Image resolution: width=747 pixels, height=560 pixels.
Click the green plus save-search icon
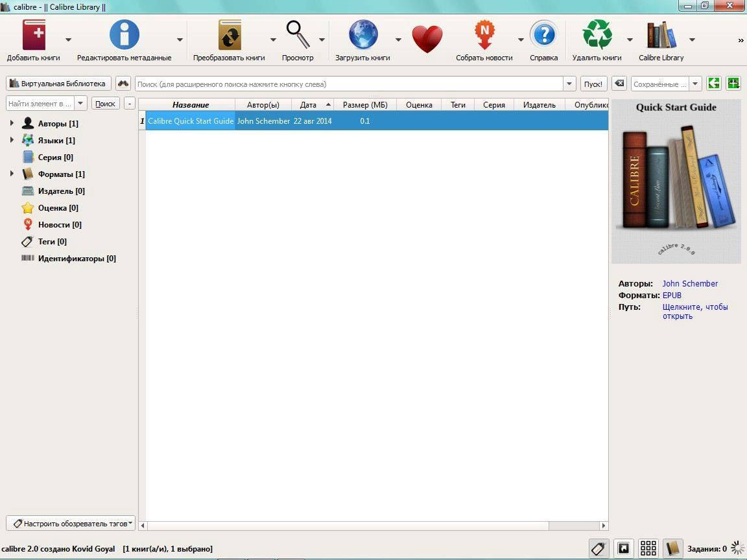(x=733, y=84)
